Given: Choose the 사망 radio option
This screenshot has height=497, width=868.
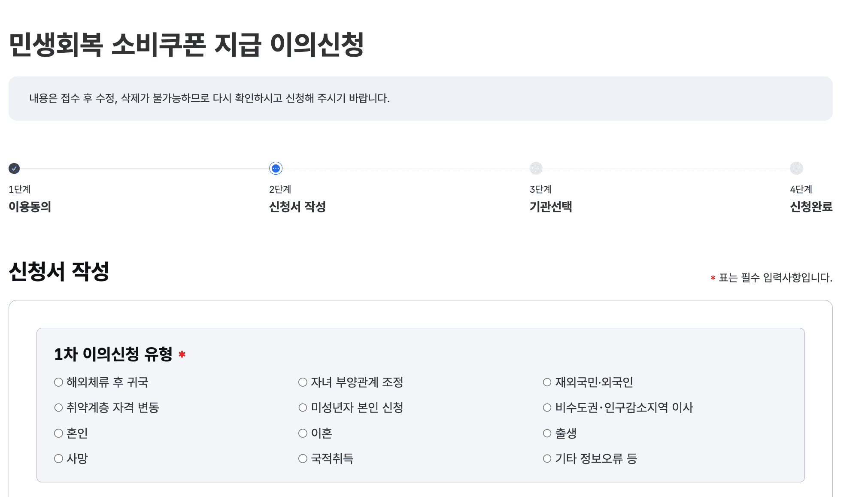Looking at the screenshot, I should [59, 458].
